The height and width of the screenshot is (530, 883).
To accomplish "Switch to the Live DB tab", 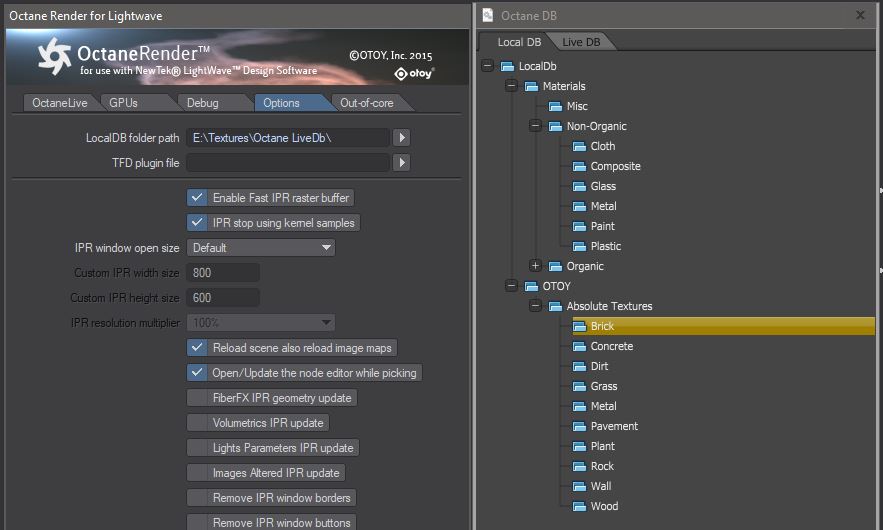I will click(x=581, y=42).
